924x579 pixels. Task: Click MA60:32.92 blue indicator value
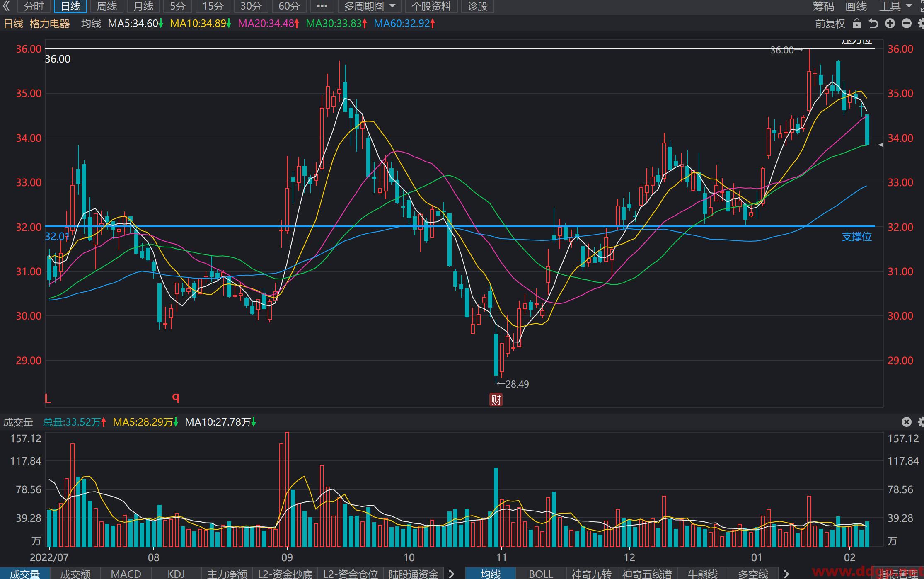404,23
